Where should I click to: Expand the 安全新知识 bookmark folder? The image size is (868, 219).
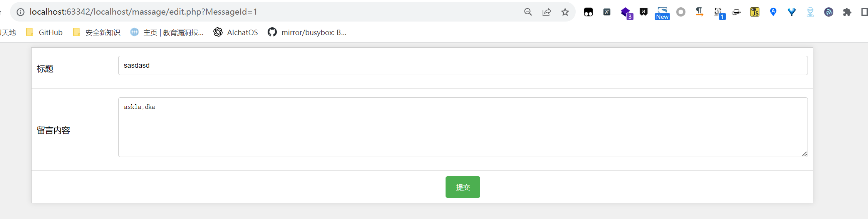[x=97, y=32]
